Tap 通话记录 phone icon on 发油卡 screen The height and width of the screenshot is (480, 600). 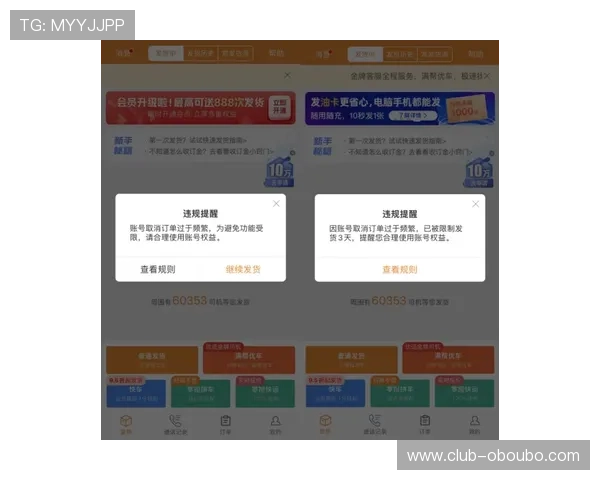375,421
